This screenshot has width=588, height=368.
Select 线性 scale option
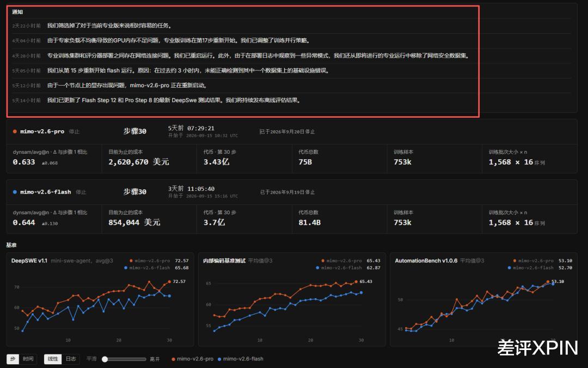53,359
